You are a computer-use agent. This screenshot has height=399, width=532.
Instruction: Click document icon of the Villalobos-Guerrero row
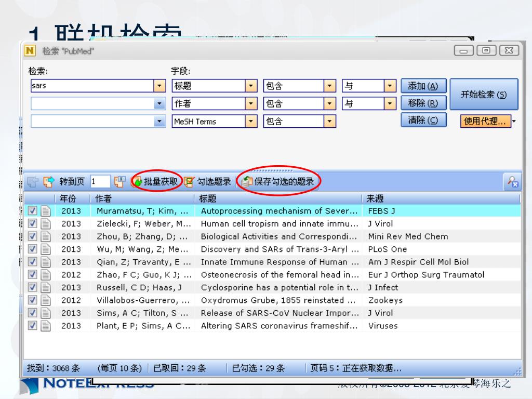46,300
